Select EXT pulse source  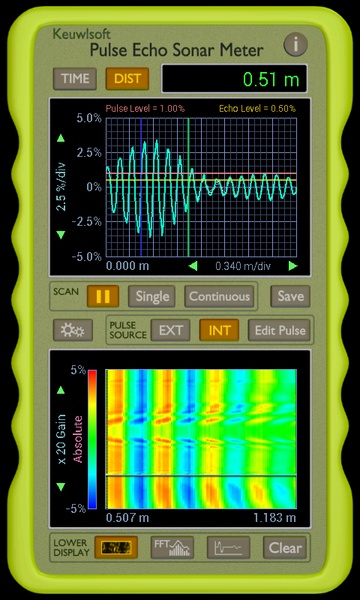[x=170, y=330]
